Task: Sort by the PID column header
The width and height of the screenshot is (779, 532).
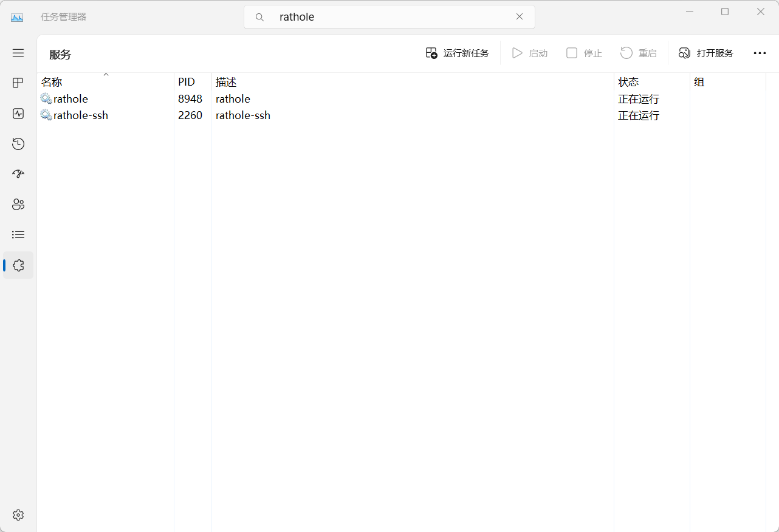Action: coord(187,82)
